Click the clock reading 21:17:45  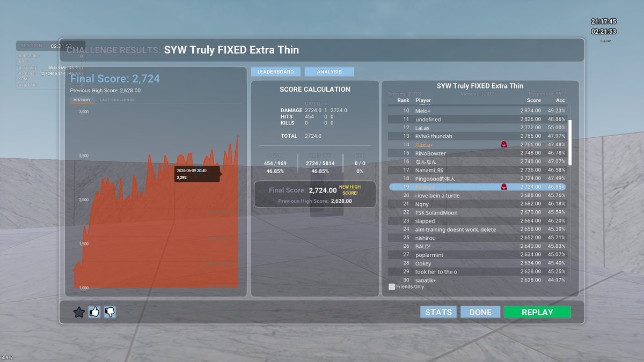[x=603, y=22]
